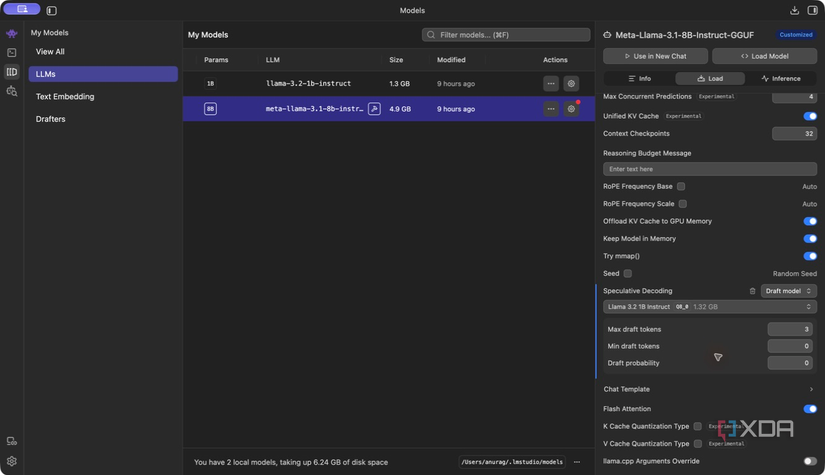Image resolution: width=825 pixels, height=475 pixels.
Task: Expand Chat Template section
Action: click(x=710, y=389)
